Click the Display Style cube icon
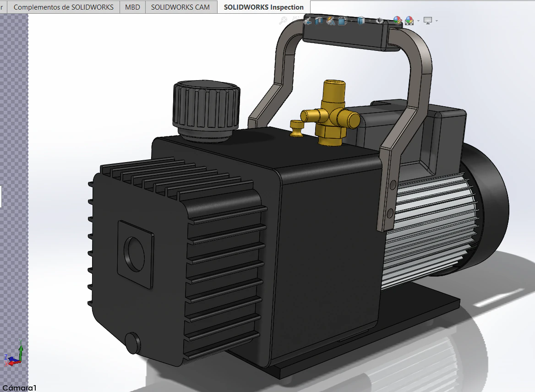Image resolution: width=535 pixels, height=392 pixels. pyautogui.click(x=361, y=21)
